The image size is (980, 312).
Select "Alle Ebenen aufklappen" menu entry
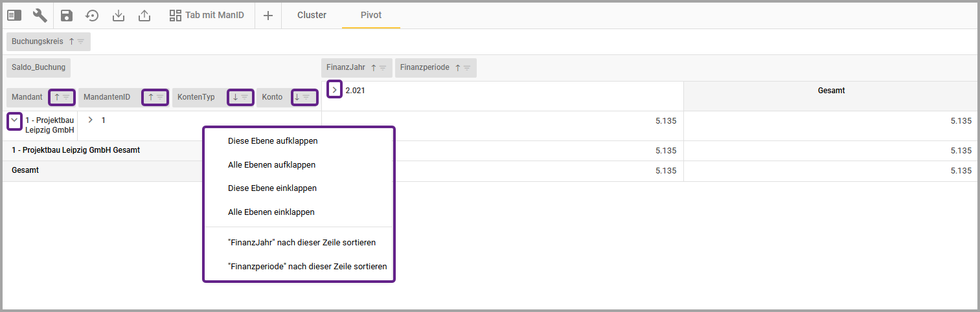tap(271, 165)
